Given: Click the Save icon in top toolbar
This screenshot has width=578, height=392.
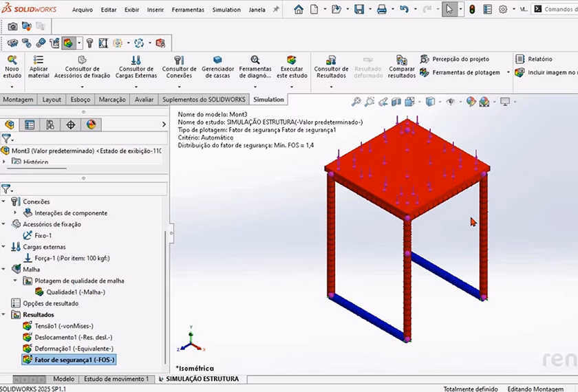Looking at the screenshot, I should coord(359,10).
